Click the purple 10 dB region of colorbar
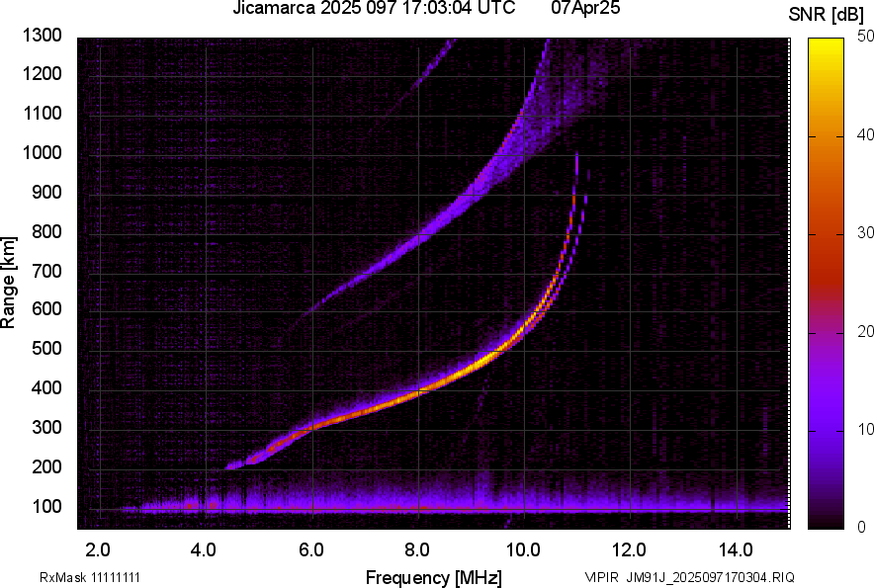874x588 pixels. [x=826, y=430]
